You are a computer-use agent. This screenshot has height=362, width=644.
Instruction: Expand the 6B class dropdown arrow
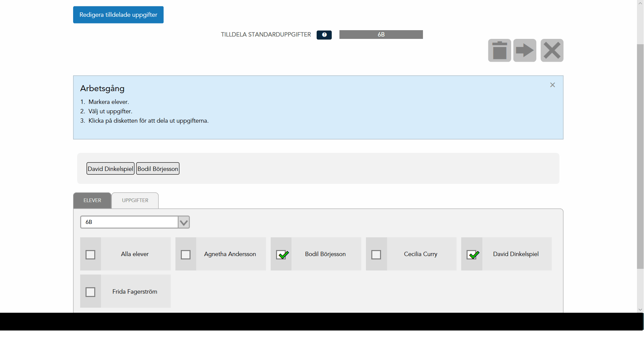183,222
